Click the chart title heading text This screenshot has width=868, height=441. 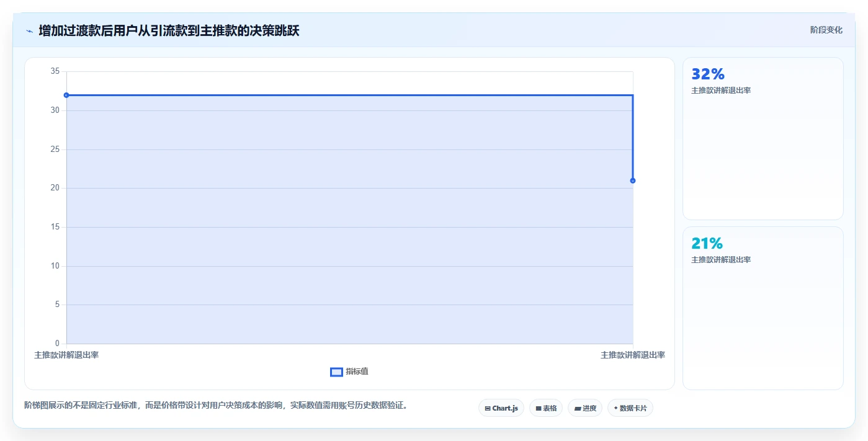pyautogui.click(x=169, y=30)
